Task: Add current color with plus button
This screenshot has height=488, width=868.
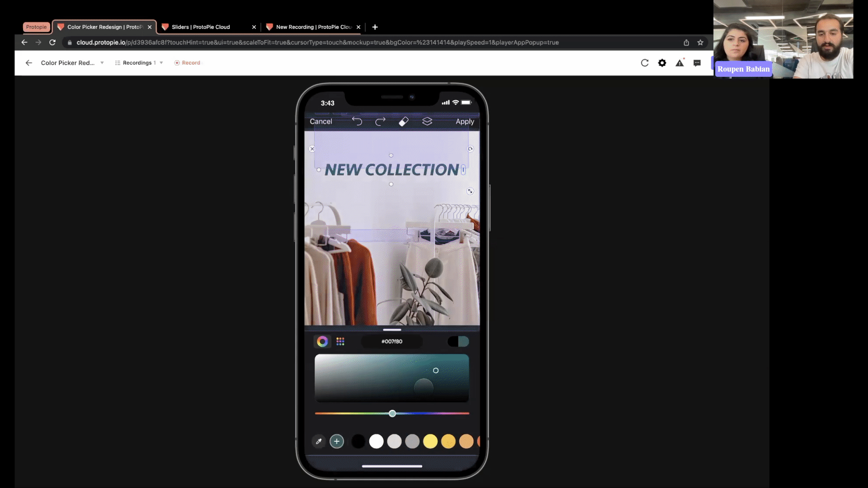Action: [x=337, y=441]
